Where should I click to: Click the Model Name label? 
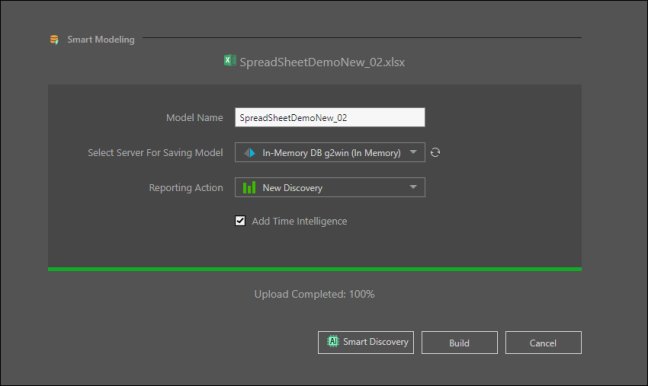pyautogui.click(x=194, y=118)
